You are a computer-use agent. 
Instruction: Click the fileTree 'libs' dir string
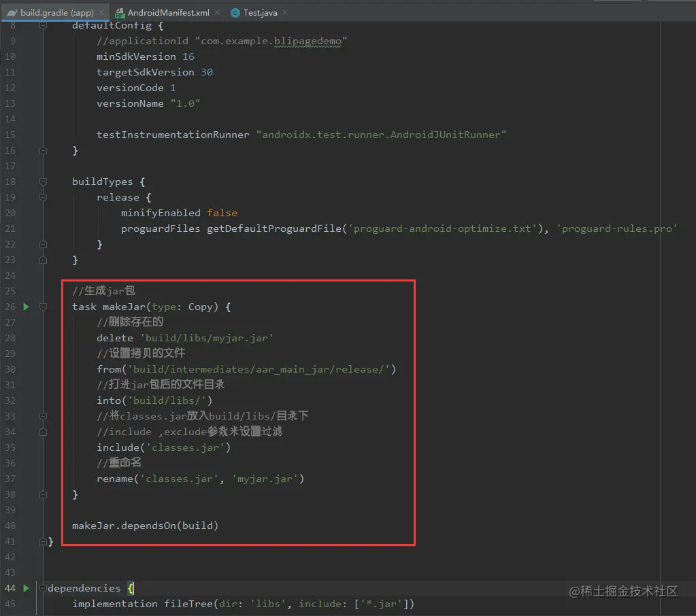(x=267, y=604)
